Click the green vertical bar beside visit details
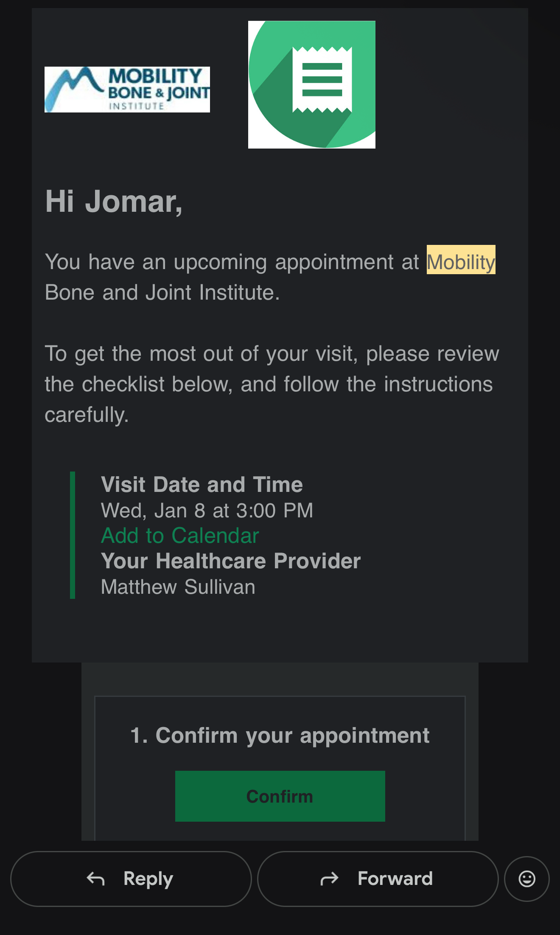 point(73,535)
